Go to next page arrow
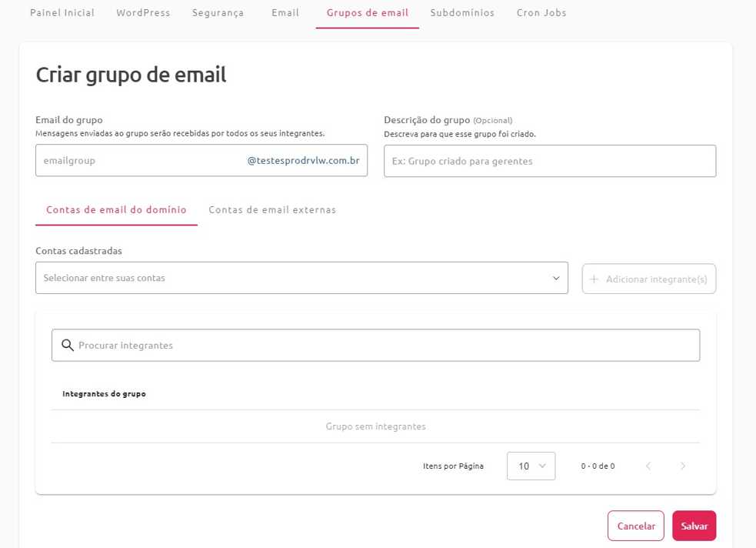 683,466
